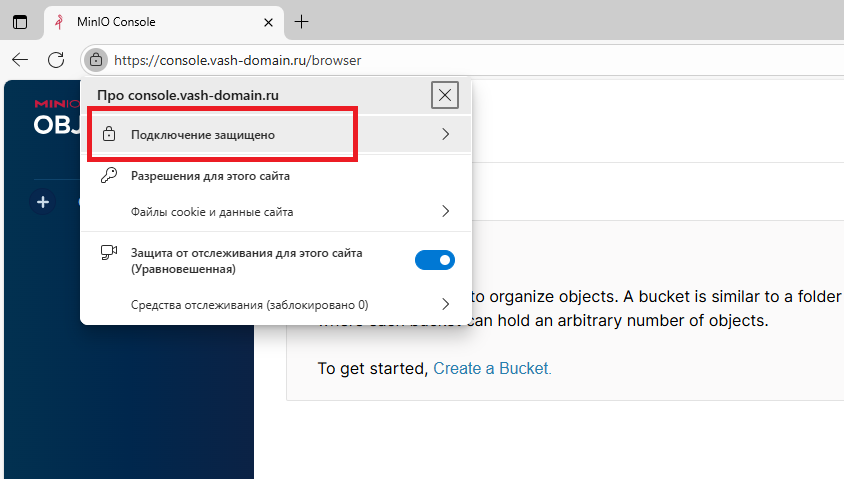844x479 pixels.
Task: Open Разрешения для этого сайта
Action: (210, 175)
